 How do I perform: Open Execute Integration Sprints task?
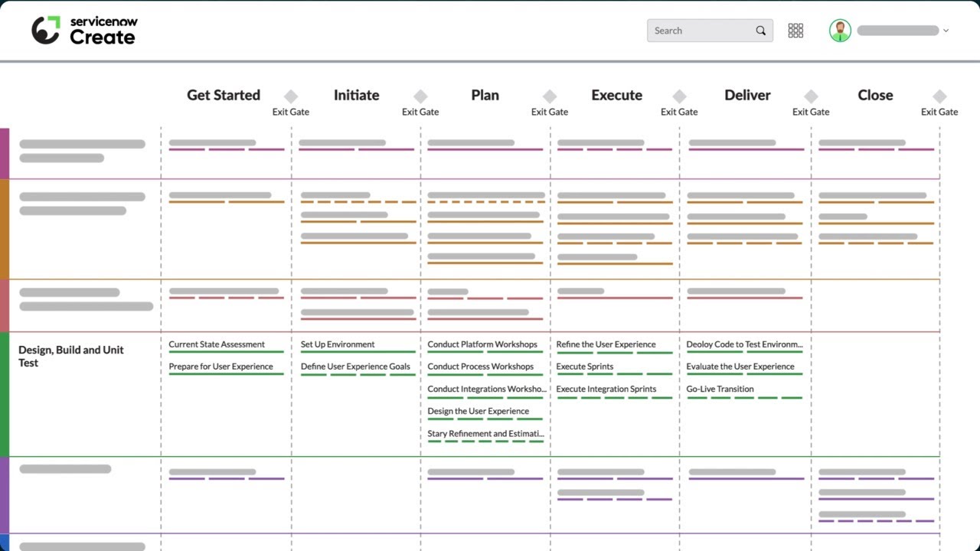606,389
